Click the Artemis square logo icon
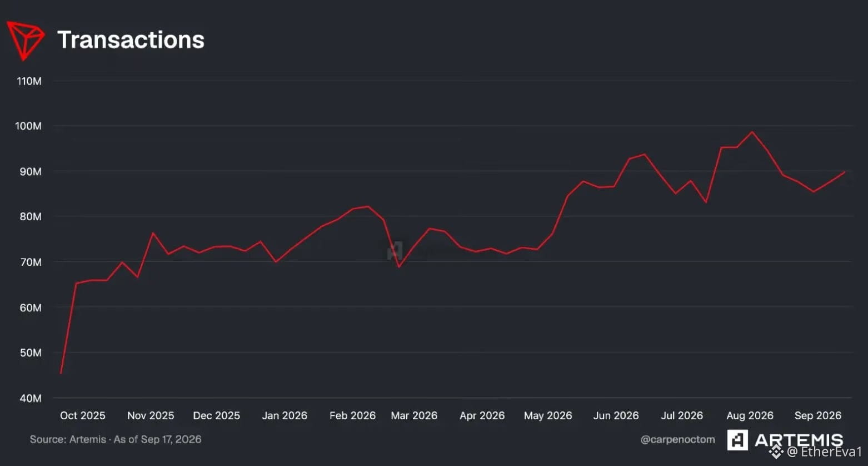 coord(737,440)
